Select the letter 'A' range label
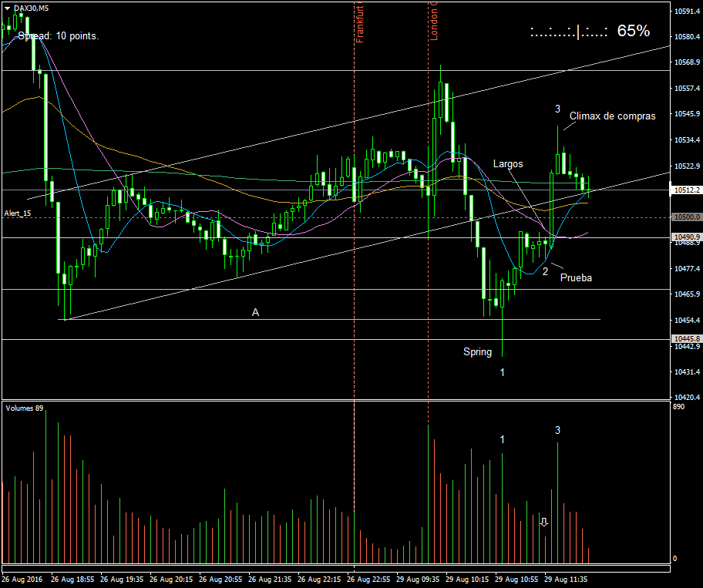The image size is (703, 588). tap(255, 312)
